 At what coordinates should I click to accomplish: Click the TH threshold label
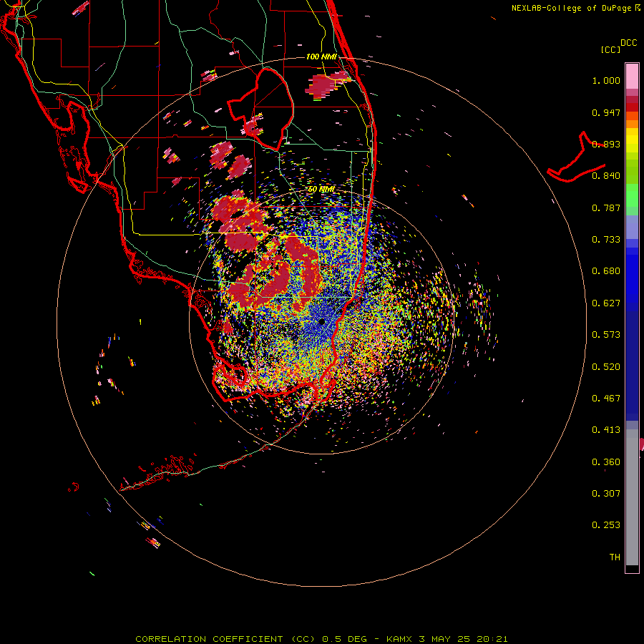[x=615, y=557]
